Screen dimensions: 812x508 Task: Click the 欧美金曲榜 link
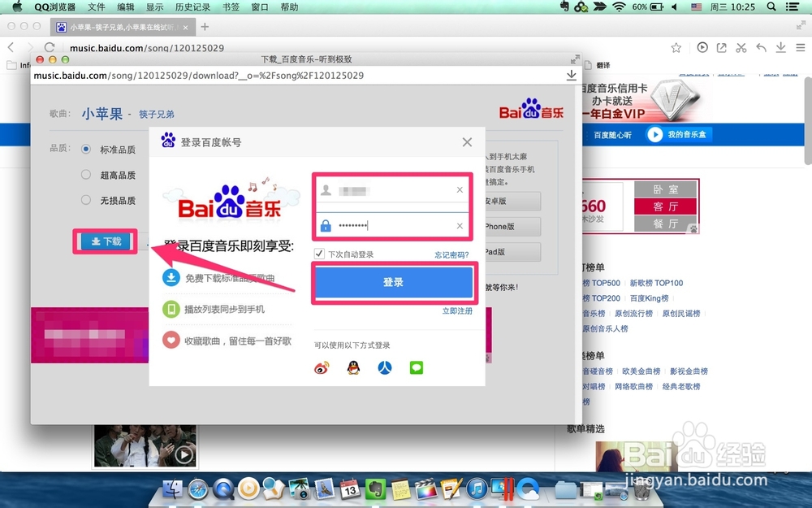641,371
